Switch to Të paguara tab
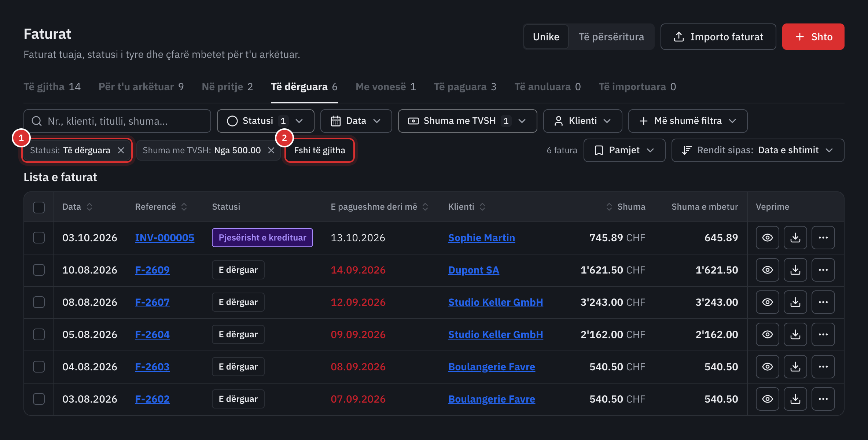This screenshot has width=868, height=440. point(465,87)
